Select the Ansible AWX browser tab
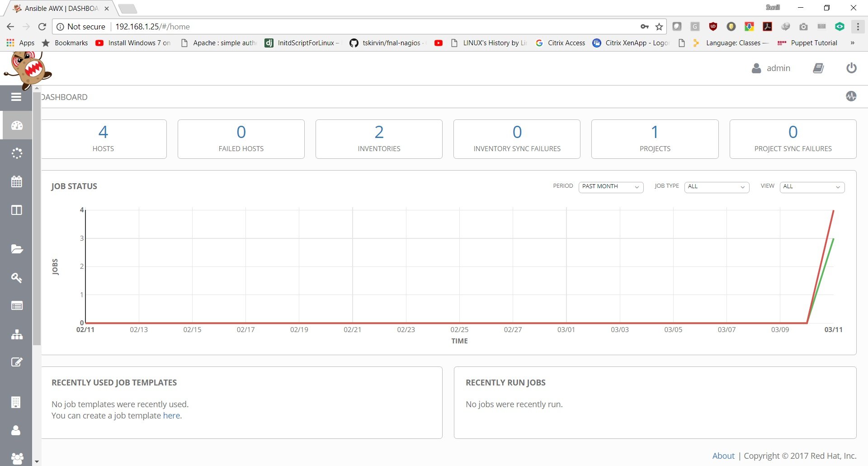Image resolution: width=868 pixels, height=466 pixels. pyautogui.click(x=61, y=8)
